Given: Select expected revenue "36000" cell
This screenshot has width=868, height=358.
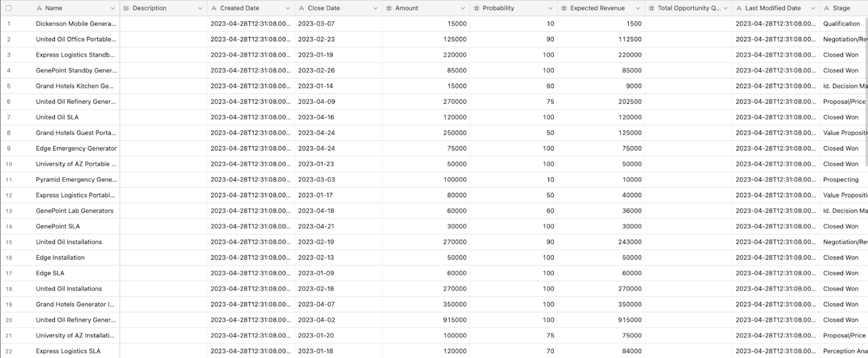Looking at the screenshot, I should coord(601,211).
